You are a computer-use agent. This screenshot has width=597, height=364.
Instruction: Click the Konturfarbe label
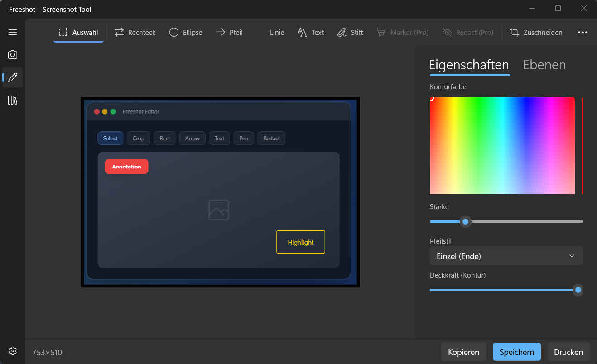(x=448, y=86)
